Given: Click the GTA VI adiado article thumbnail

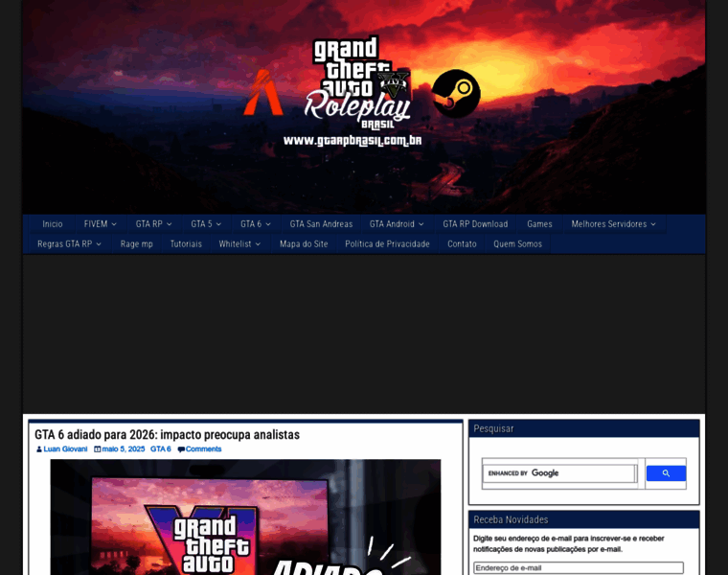Looking at the screenshot, I should (x=245, y=517).
